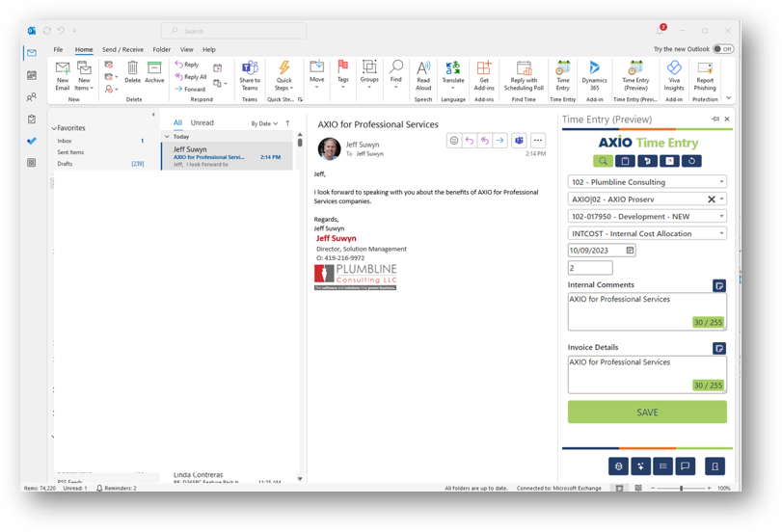The height and width of the screenshot is (532, 782).
Task: Collapse the Today group in message list
Action: tap(167, 136)
